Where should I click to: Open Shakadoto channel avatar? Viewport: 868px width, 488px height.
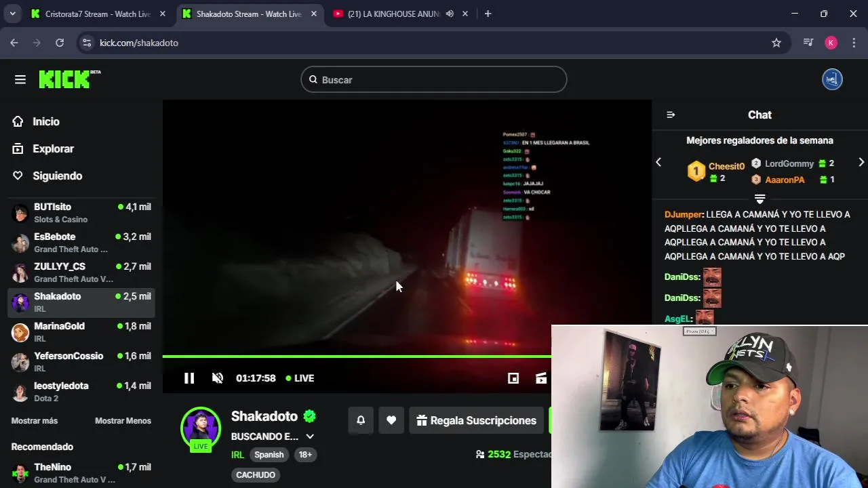(201, 428)
